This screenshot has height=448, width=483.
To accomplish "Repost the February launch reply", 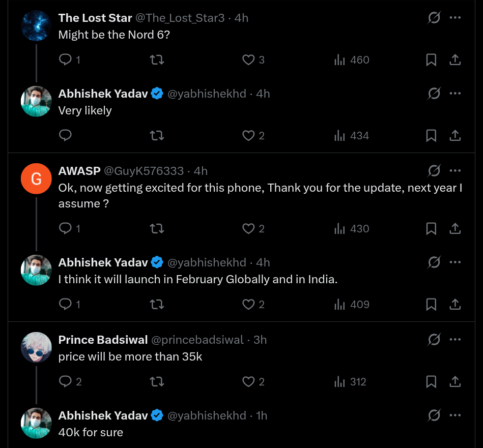I will point(157,305).
